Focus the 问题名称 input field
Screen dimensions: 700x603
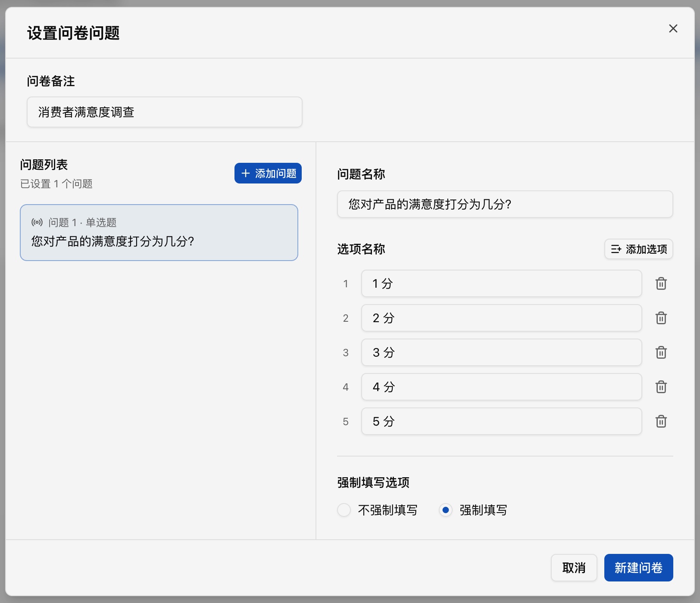tap(505, 204)
